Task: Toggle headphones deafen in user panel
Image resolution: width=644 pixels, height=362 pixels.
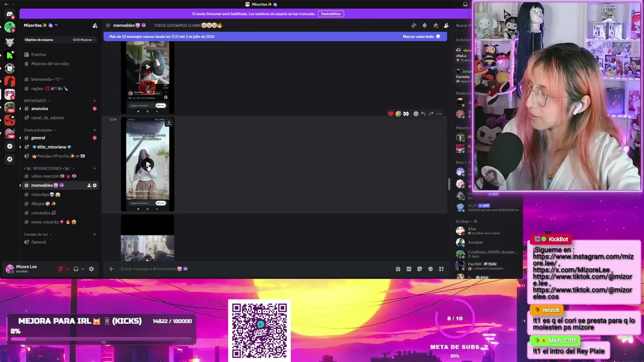Action: [x=76, y=269]
